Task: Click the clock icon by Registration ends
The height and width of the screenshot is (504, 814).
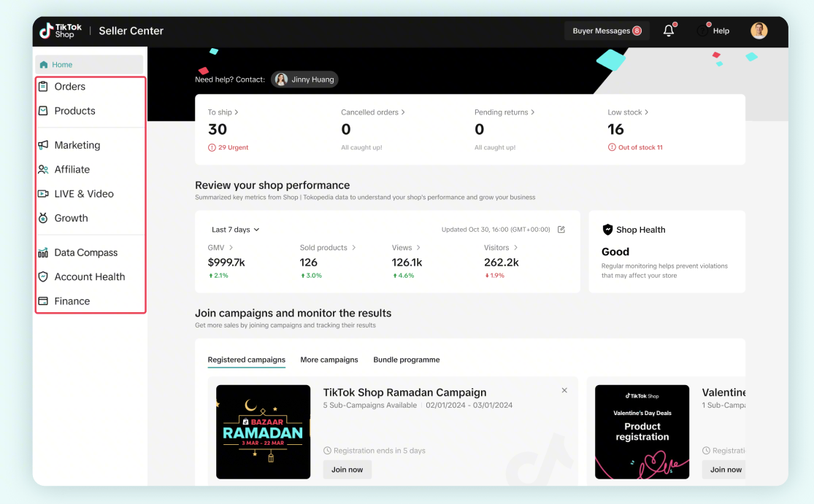Action: pyautogui.click(x=327, y=451)
